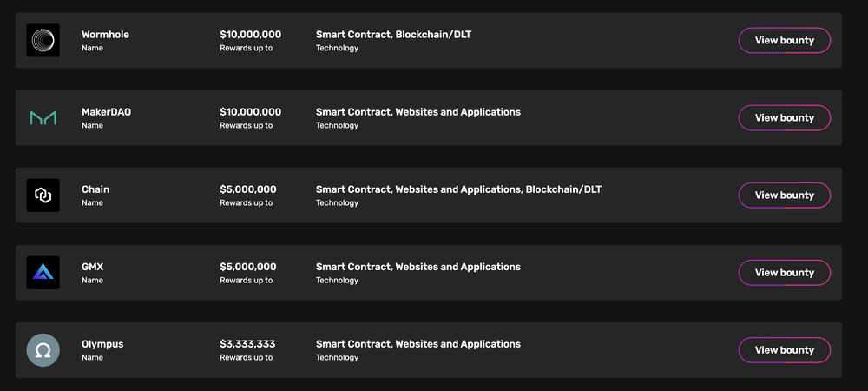The width and height of the screenshot is (868, 391).
Task: Click Wormhole's Smart Contract, Blockchain/DLT technology text
Action: pyautogui.click(x=393, y=35)
